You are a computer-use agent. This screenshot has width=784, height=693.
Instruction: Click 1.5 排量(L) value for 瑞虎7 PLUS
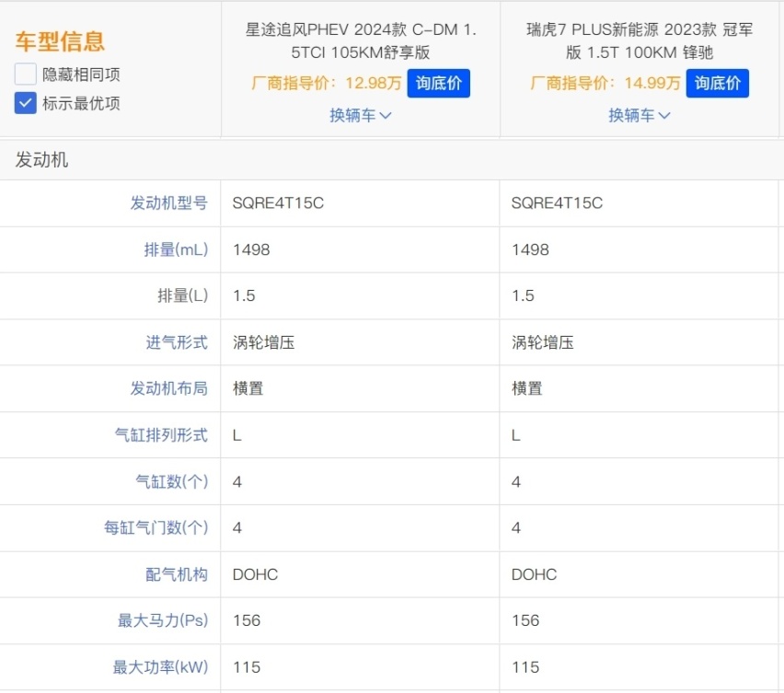point(523,295)
